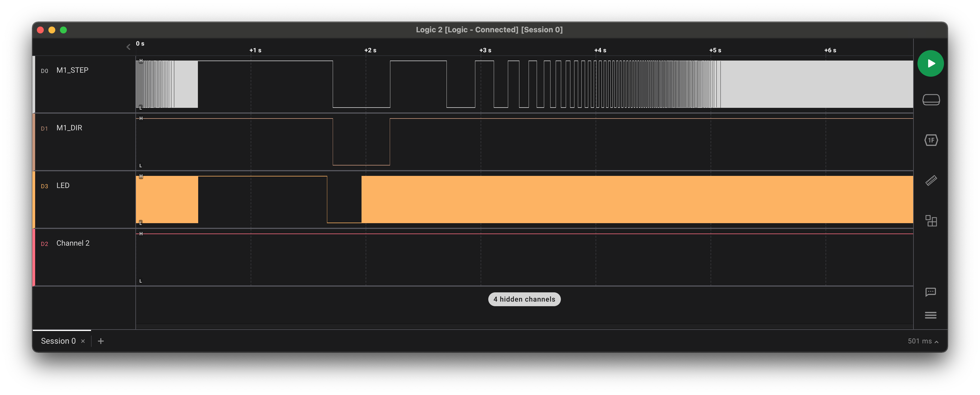The height and width of the screenshot is (395, 980).
Task: Open the hamburger main menu icon
Action: pyautogui.click(x=930, y=315)
